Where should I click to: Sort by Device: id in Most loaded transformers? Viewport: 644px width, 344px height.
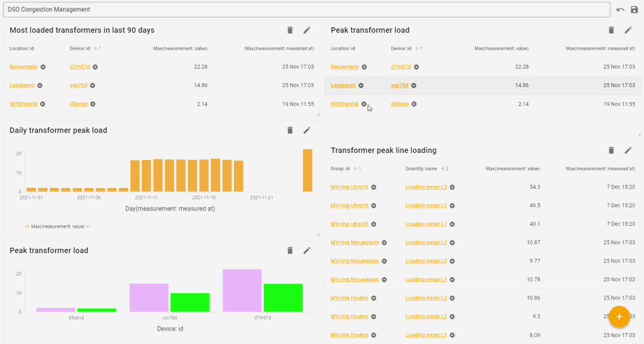click(x=81, y=48)
